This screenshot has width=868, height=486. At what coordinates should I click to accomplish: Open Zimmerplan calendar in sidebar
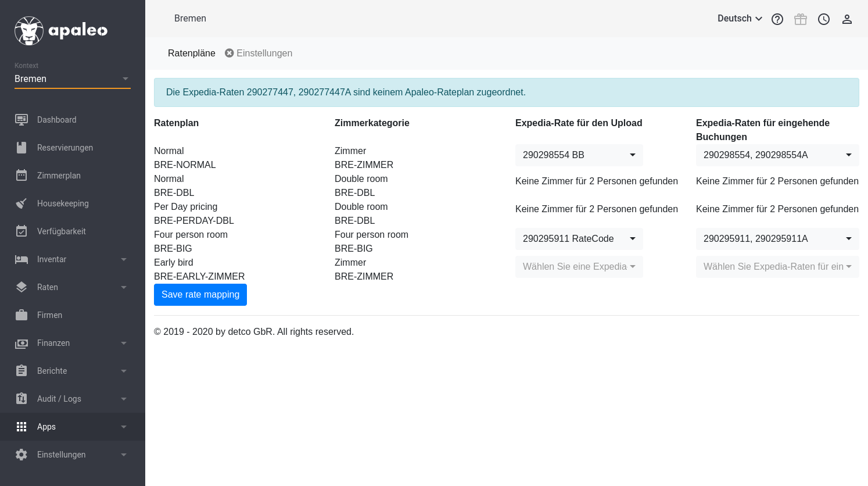(59, 176)
